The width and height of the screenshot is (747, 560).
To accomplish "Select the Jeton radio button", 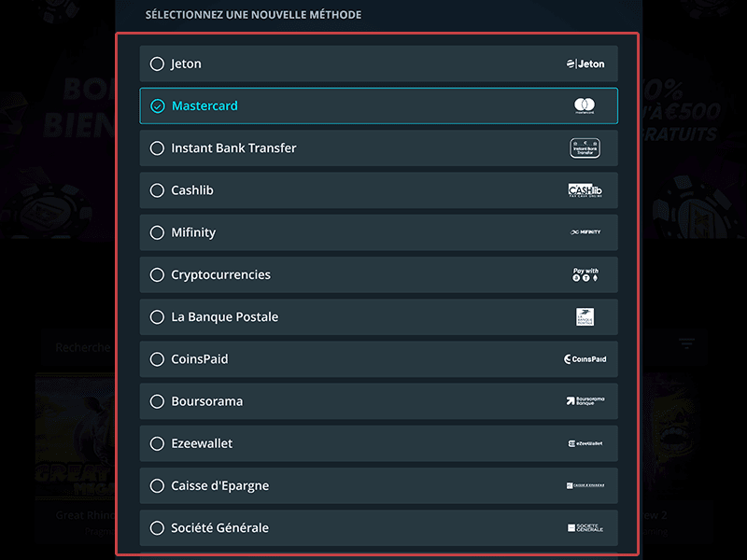I will (x=157, y=63).
